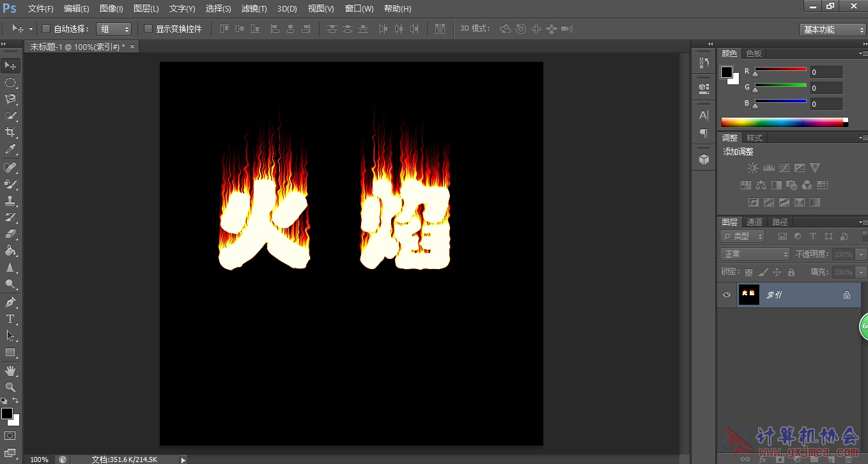Select the Spot Healing Brush tool

point(10,167)
